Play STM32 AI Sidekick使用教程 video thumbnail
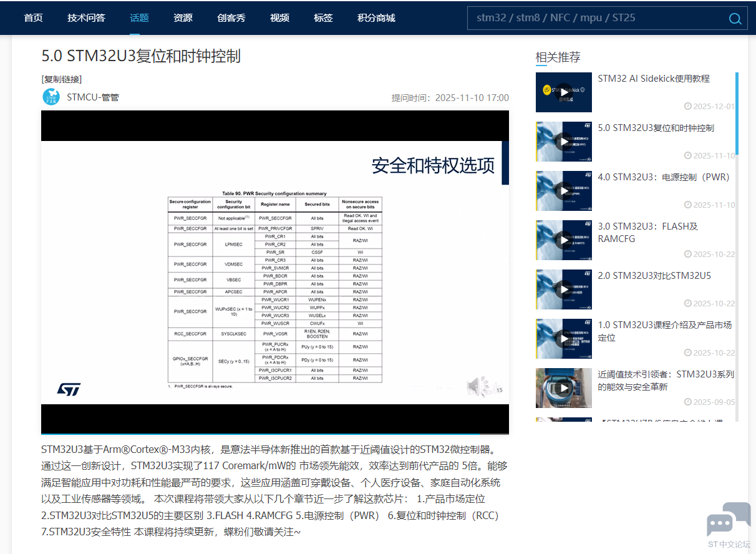Viewport: 756px width, 554px height. (564, 92)
